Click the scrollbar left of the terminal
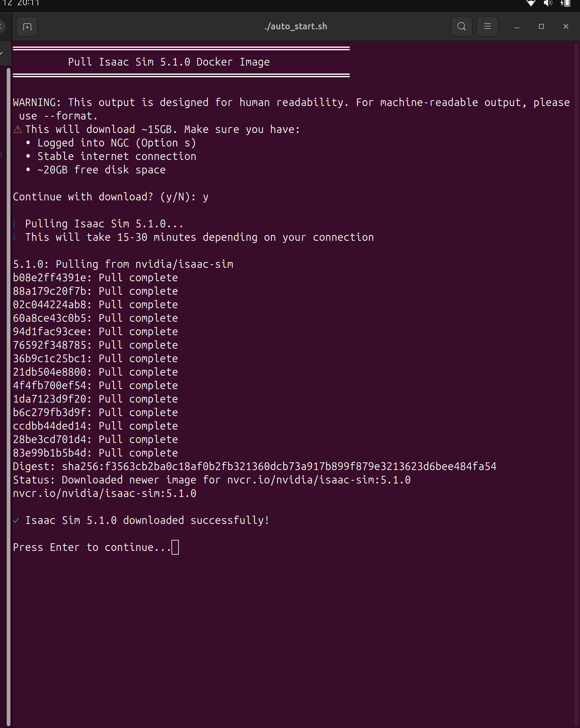Screen dimensions: 580x728 [x=9, y=371]
